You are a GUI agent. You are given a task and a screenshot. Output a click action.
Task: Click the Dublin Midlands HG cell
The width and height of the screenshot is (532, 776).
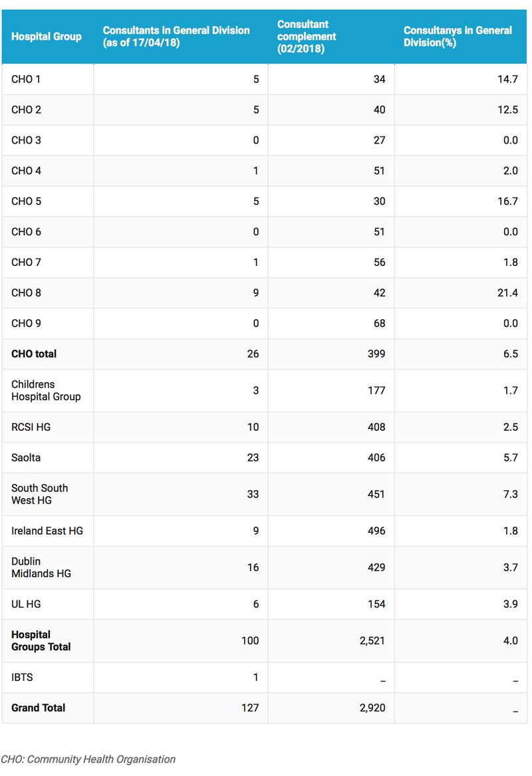(41, 567)
